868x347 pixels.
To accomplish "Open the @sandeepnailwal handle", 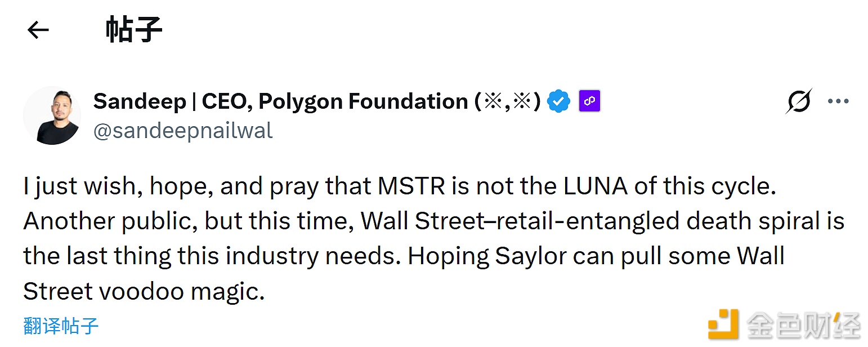I will tap(183, 130).
